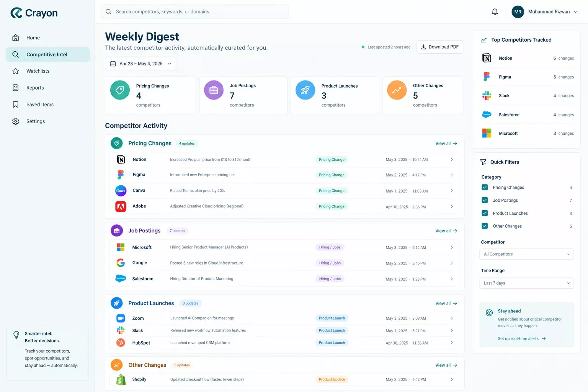588x392 pixels.
Task: Click the Product Launches rocket icon in summary card
Action: pos(305,90)
